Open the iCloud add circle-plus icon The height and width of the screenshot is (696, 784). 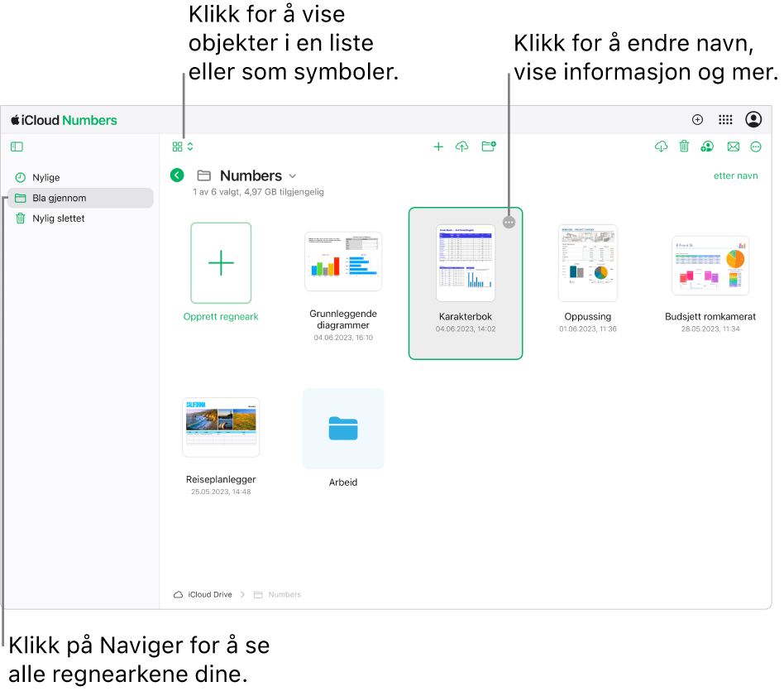click(697, 119)
